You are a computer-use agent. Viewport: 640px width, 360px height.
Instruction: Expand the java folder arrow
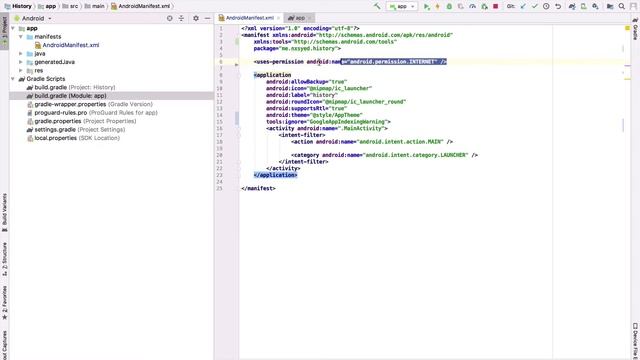[x=21, y=53]
